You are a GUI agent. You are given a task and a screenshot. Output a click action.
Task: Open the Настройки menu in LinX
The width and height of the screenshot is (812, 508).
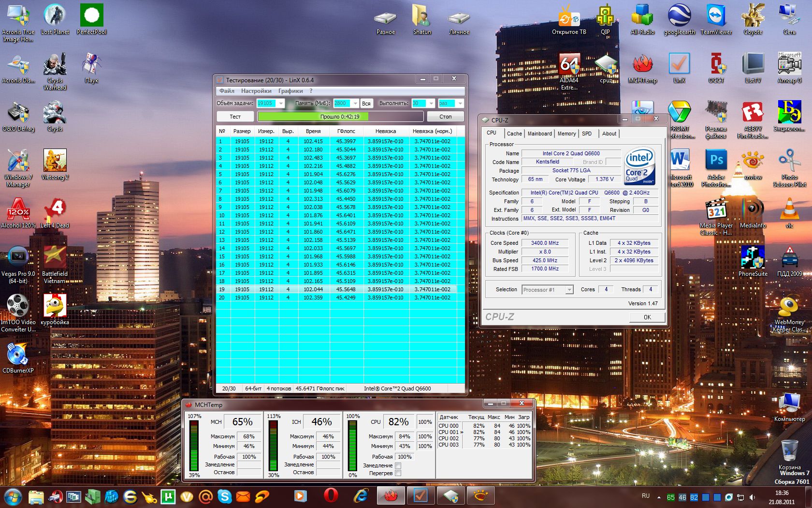tap(256, 91)
